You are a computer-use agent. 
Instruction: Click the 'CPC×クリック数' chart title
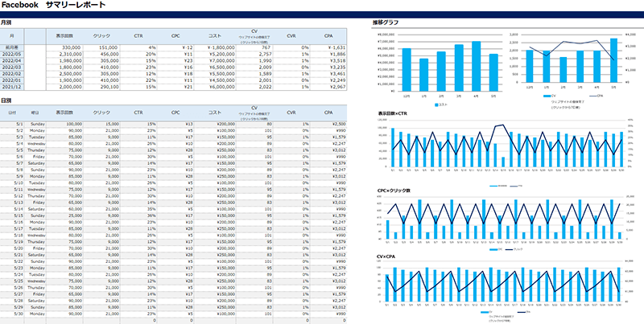point(394,191)
